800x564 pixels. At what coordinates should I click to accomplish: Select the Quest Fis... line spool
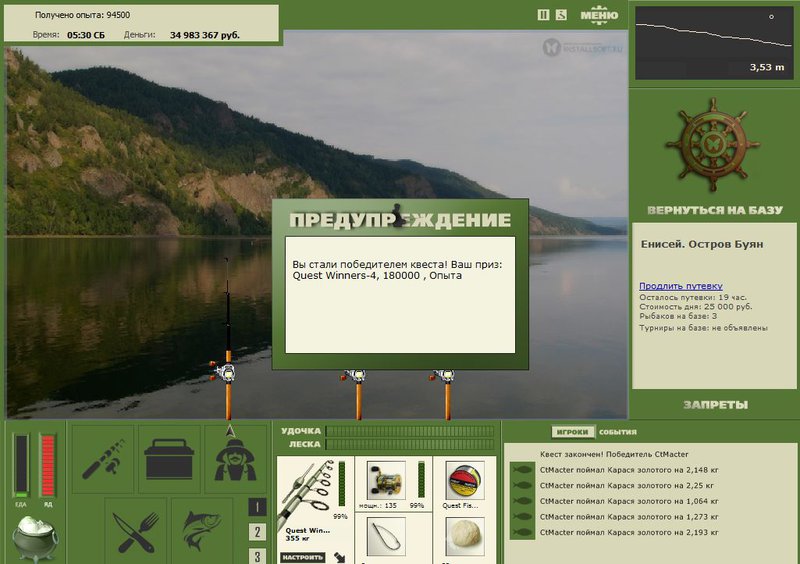[x=464, y=480]
